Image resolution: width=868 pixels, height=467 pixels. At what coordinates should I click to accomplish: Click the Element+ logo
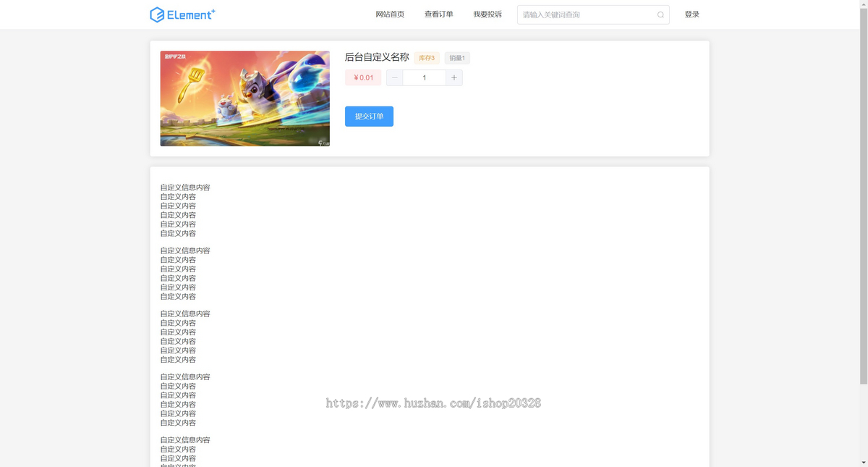(182, 14)
